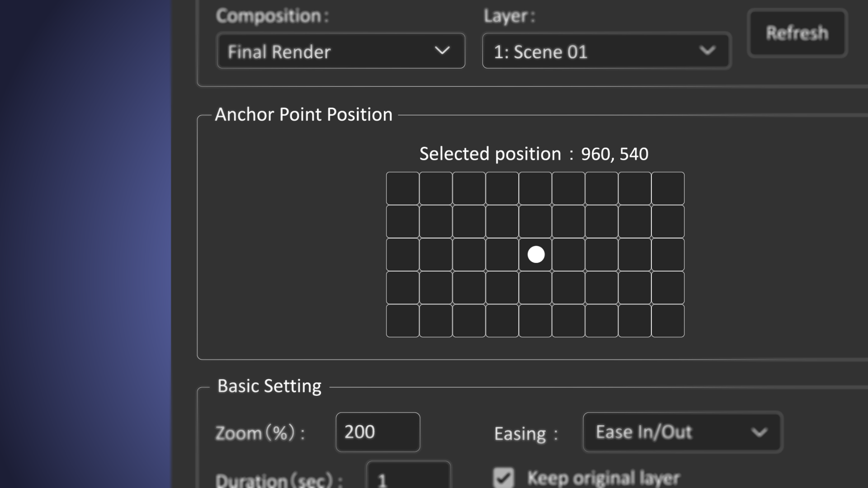Select the bottom-left corner anchor grid cell
This screenshot has height=488, width=868.
pos(402,321)
